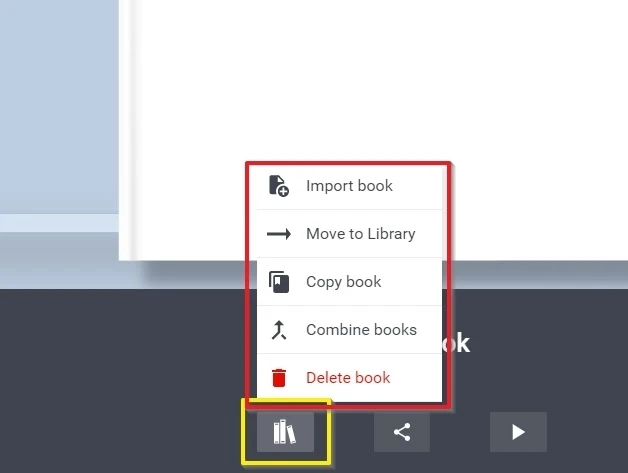The height and width of the screenshot is (473, 628).
Task: Click the pale blue shelf strip
Action: coord(59,223)
